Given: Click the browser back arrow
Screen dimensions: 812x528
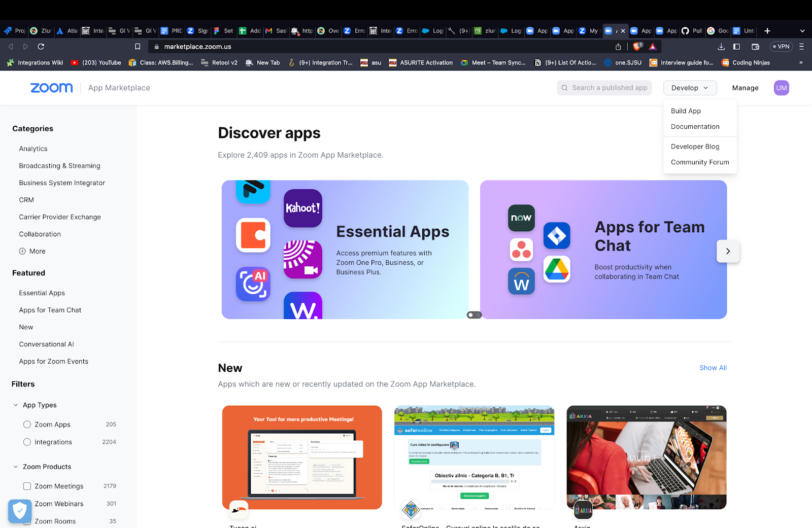Looking at the screenshot, I should tap(11, 47).
